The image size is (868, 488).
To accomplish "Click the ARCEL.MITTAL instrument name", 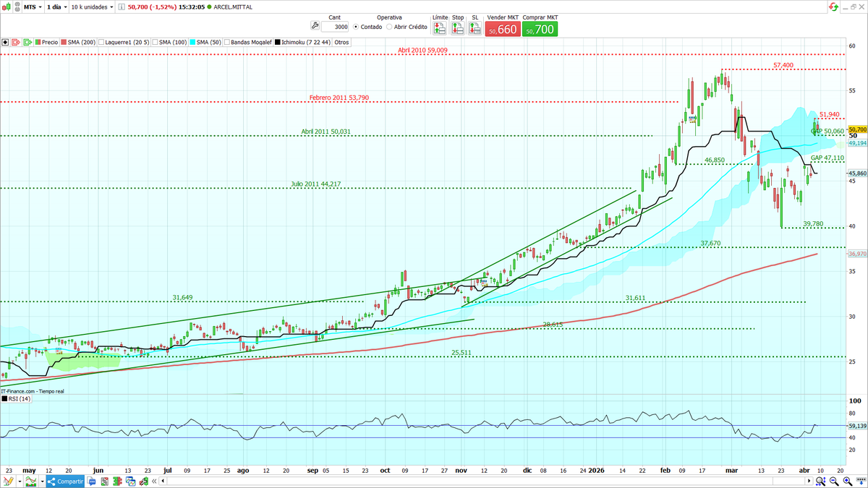I will click(233, 7).
